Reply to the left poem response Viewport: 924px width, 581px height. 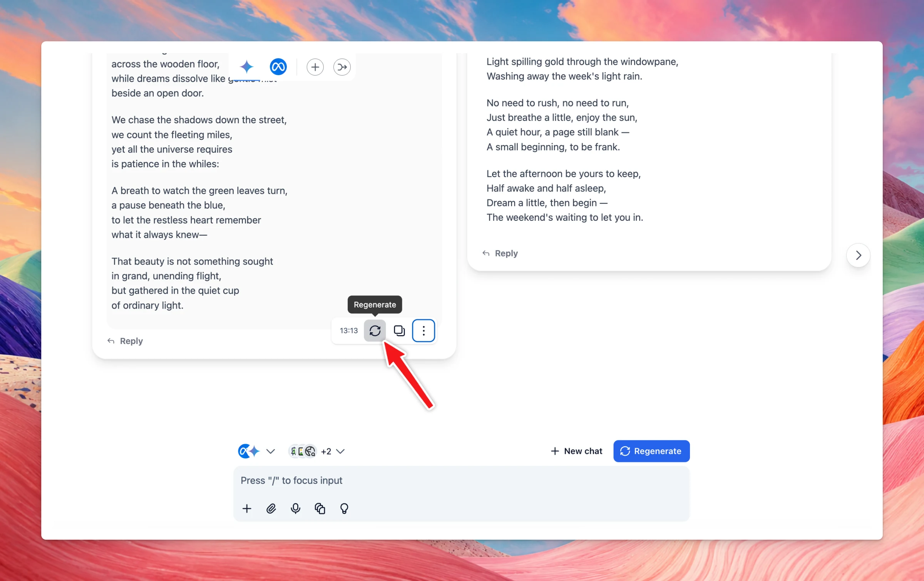(125, 341)
